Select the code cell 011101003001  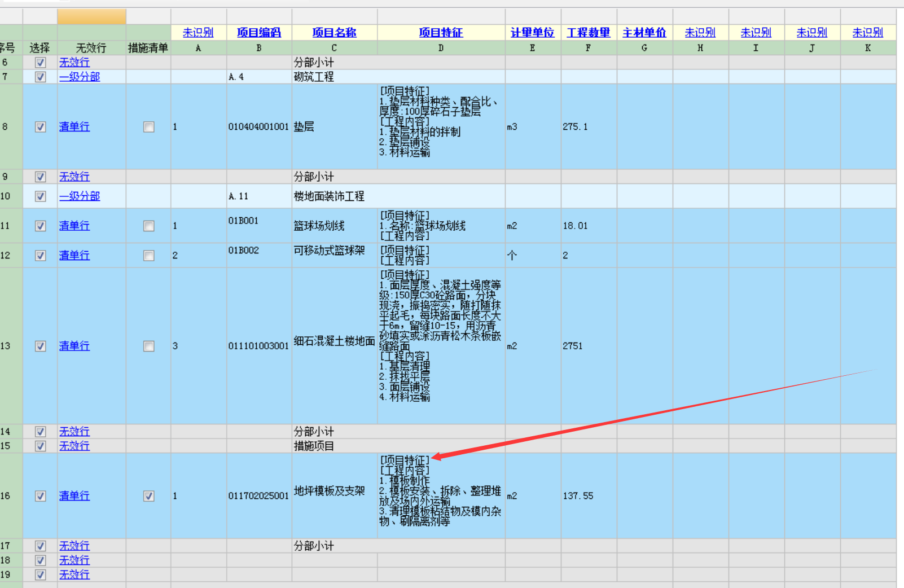[x=259, y=346]
